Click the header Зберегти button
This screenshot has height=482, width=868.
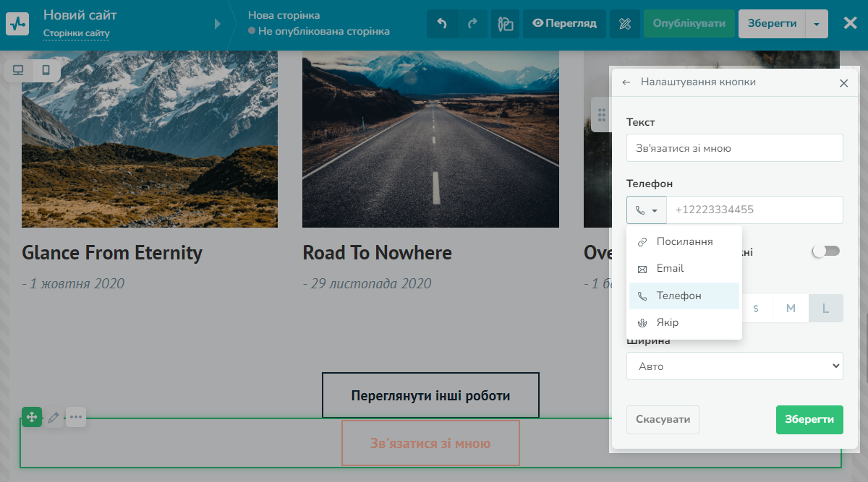coord(772,23)
